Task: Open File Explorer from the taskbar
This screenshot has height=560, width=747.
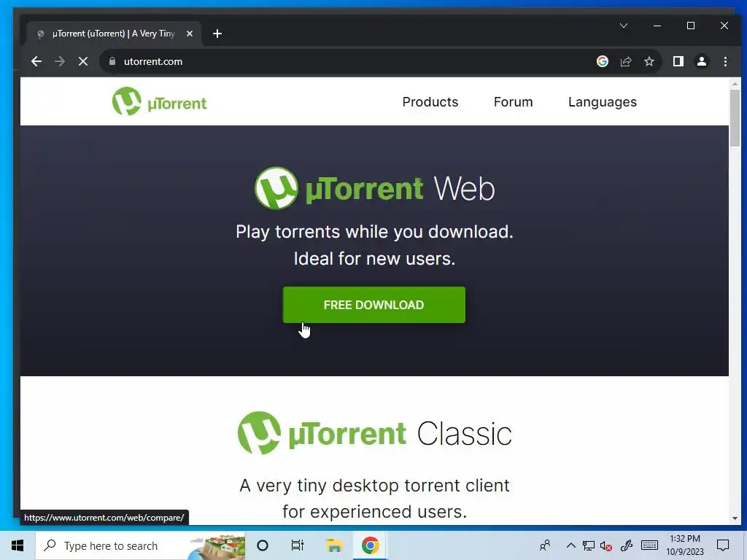Action: click(x=334, y=545)
